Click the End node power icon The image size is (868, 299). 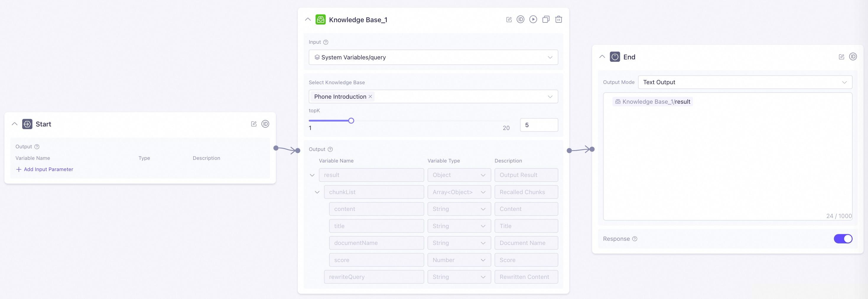pyautogui.click(x=615, y=57)
